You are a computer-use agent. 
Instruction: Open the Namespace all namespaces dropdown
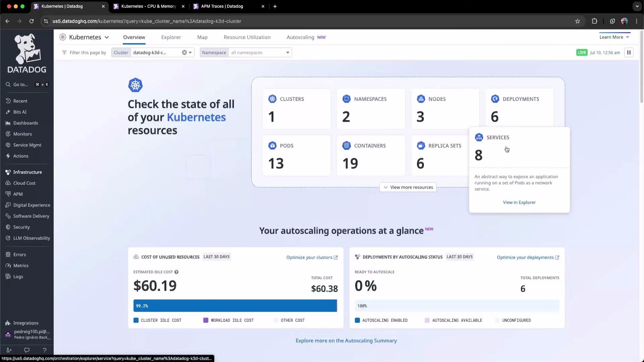[260, 53]
